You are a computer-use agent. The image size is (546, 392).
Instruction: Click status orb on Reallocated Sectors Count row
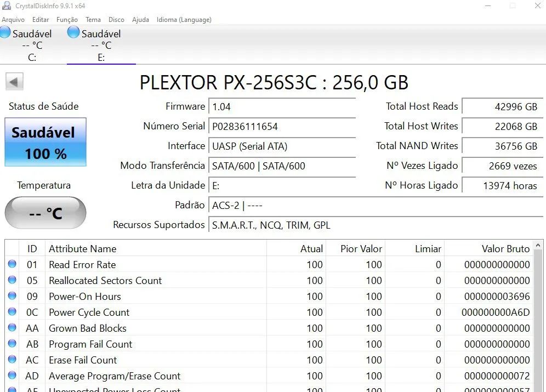tap(12, 280)
